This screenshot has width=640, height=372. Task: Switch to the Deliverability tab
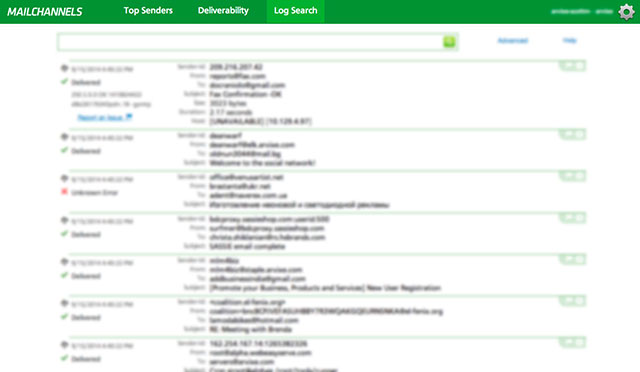pyautogui.click(x=223, y=11)
